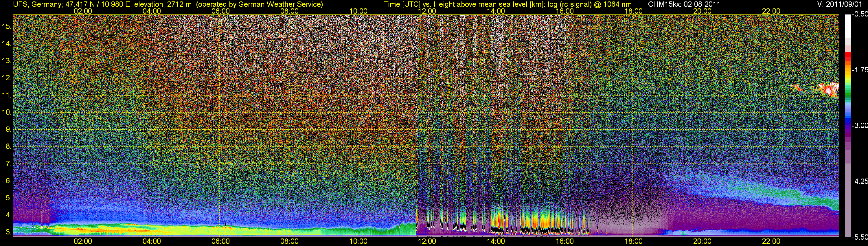The image size is (868, 246).
Task: Click the -1.75 color scale label
Action: point(860,70)
